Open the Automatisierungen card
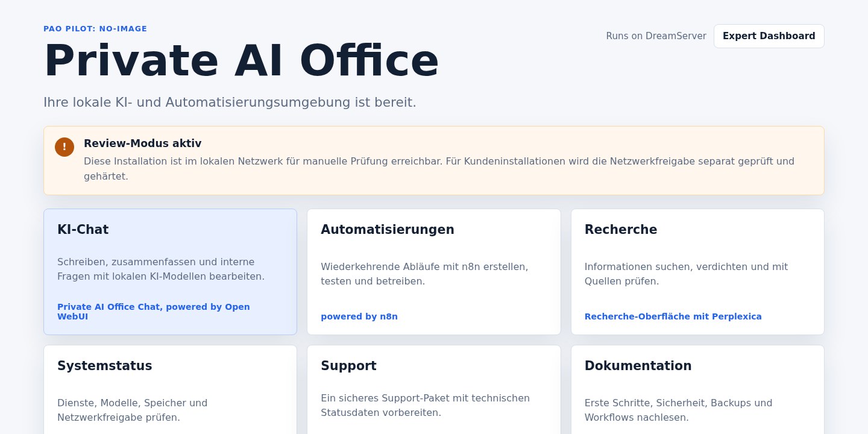 pos(434,272)
